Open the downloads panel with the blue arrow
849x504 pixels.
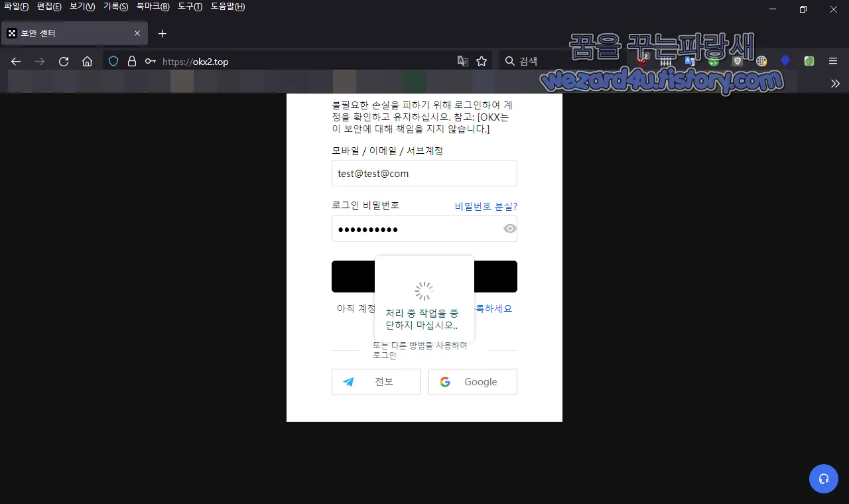point(785,60)
